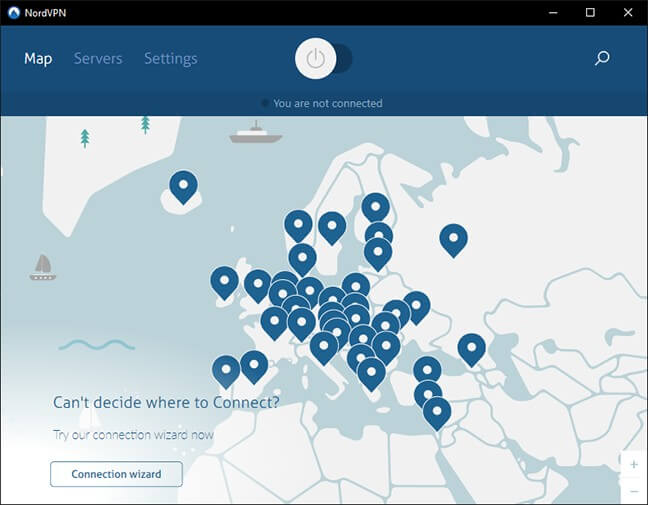
Task: Select the Latvia server pin
Action: point(378,254)
